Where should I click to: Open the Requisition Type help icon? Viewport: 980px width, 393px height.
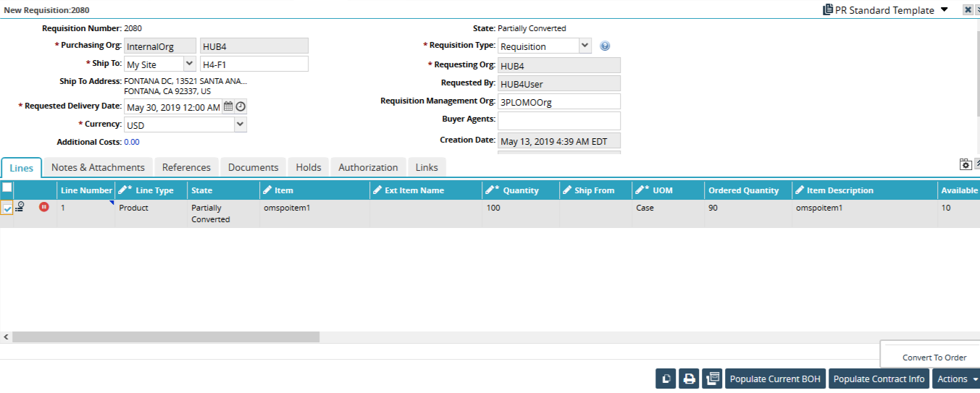pos(605,46)
